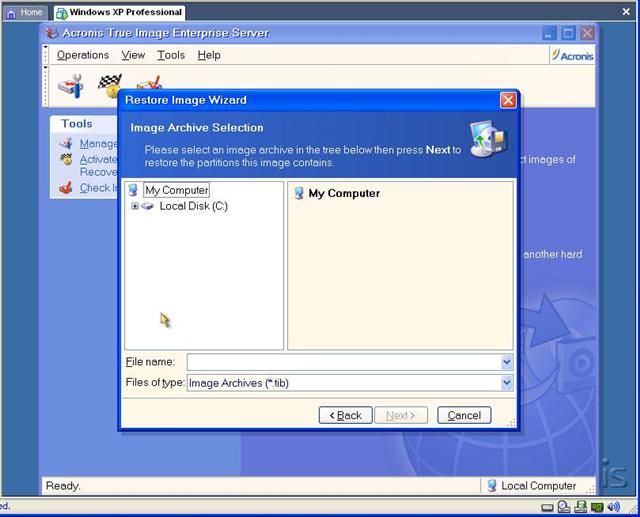Click the Next button in the wizard
This screenshot has height=517, width=640.
[x=401, y=415]
